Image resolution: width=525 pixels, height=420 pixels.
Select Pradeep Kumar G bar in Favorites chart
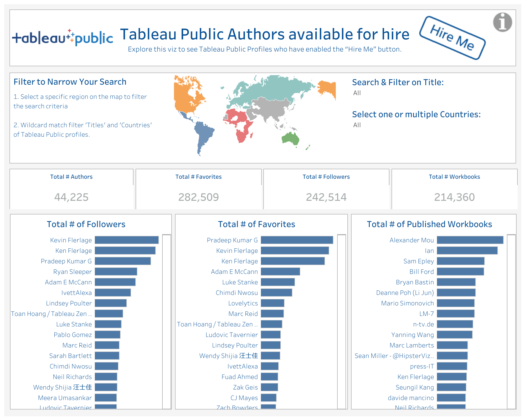[x=297, y=240]
